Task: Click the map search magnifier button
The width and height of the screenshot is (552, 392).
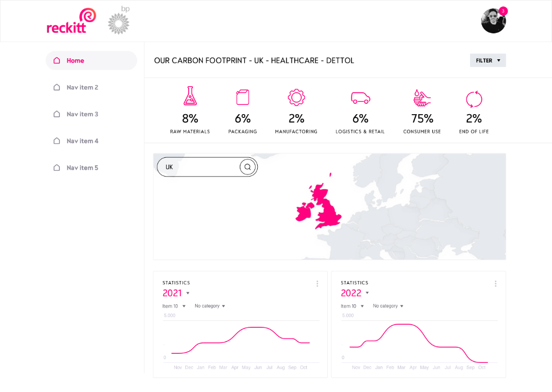Action: tap(247, 167)
